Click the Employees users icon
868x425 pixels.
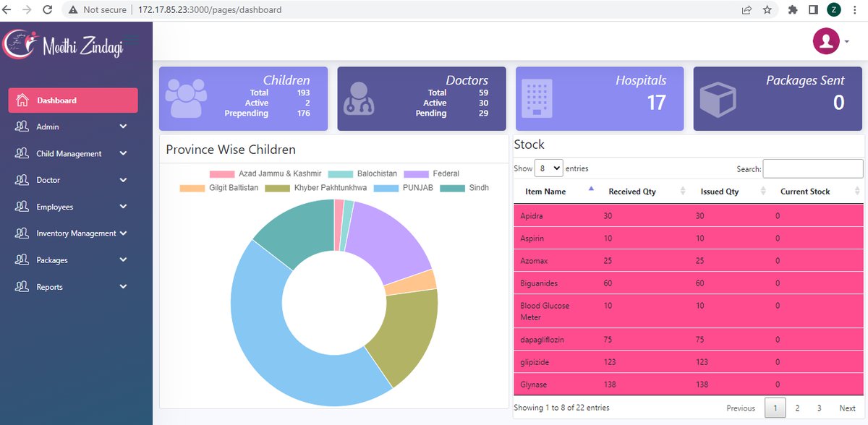(22, 207)
